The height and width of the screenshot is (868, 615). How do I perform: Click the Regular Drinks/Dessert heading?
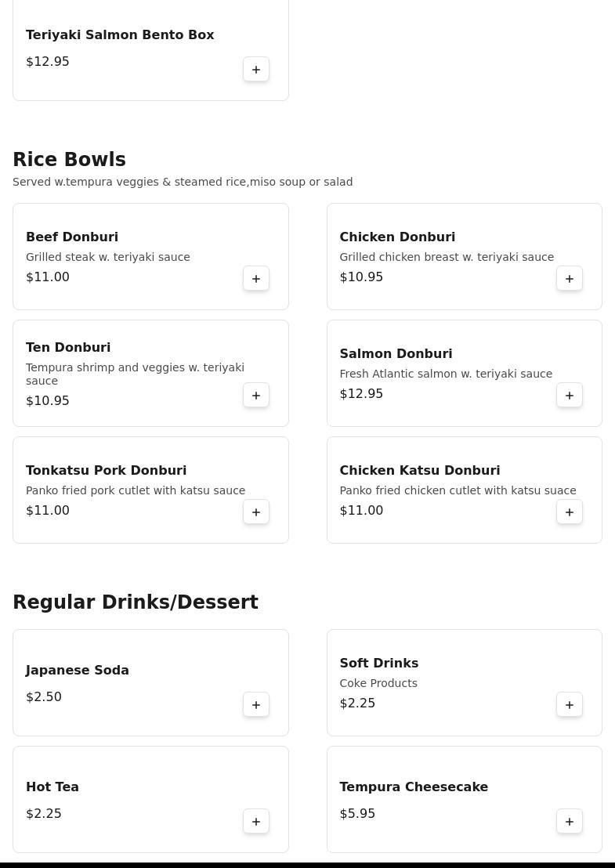(x=136, y=602)
